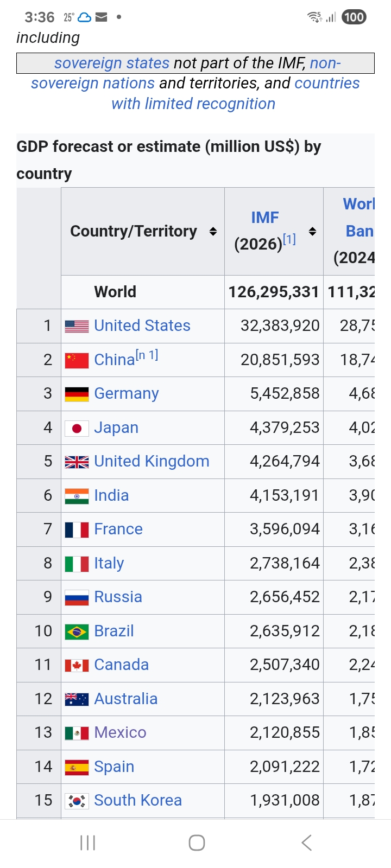Tap the France flag icon

(77, 529)
